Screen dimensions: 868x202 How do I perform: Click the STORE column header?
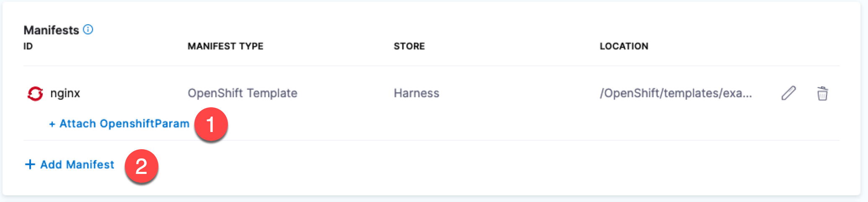pos(409,46)
